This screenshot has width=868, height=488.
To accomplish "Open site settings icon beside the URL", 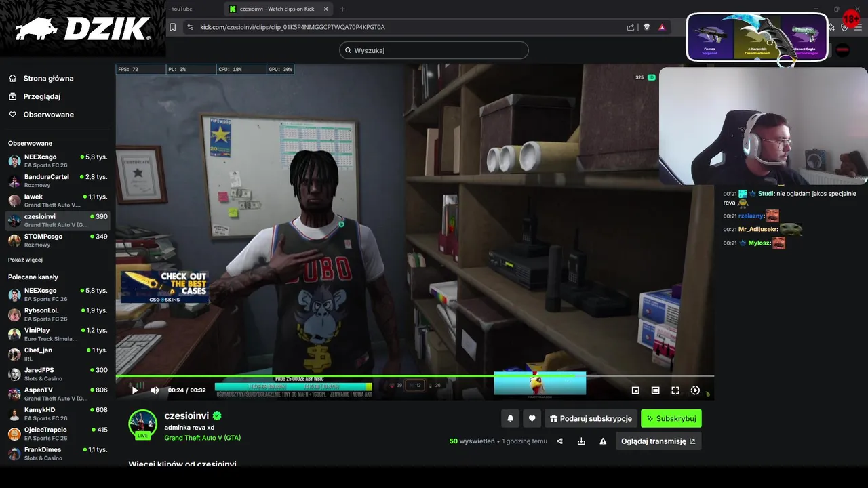I will coord(190,27).
